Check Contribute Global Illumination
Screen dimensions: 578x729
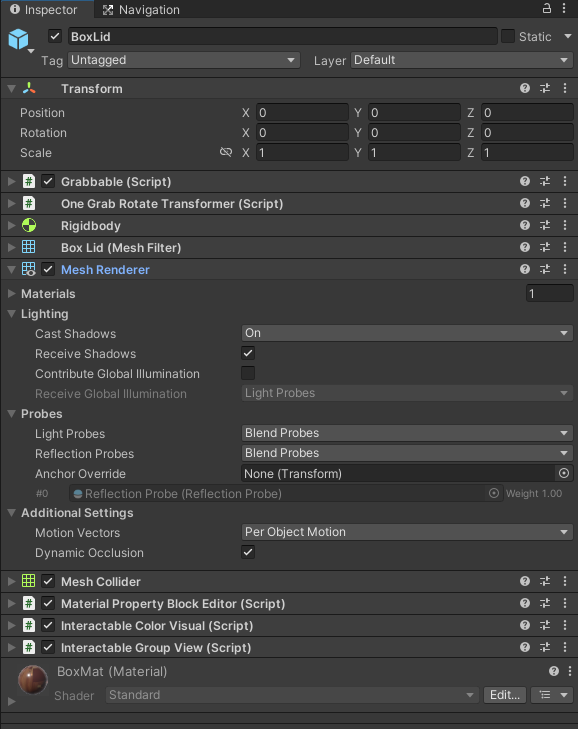248,373
